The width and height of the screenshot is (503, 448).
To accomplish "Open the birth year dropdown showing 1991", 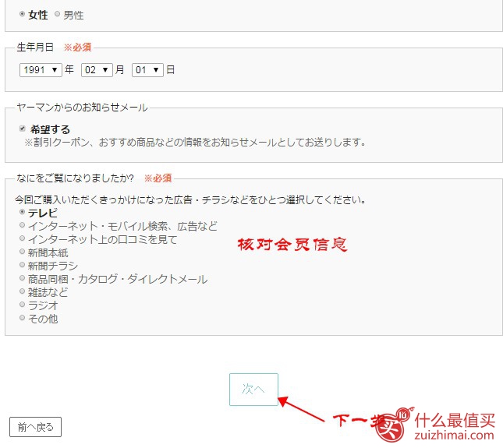I will [41, 70].
